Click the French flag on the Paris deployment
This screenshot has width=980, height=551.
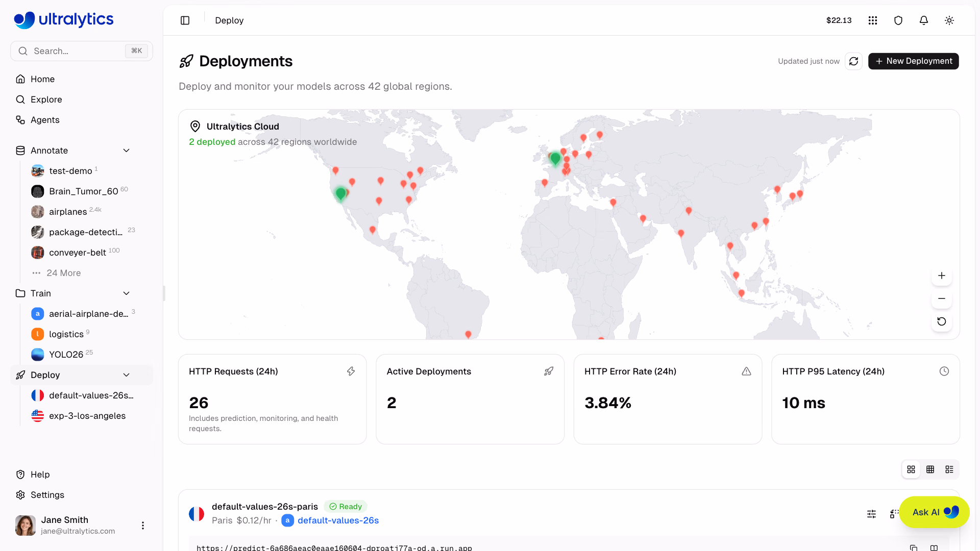pyautogui.click(x=197, y=514)
